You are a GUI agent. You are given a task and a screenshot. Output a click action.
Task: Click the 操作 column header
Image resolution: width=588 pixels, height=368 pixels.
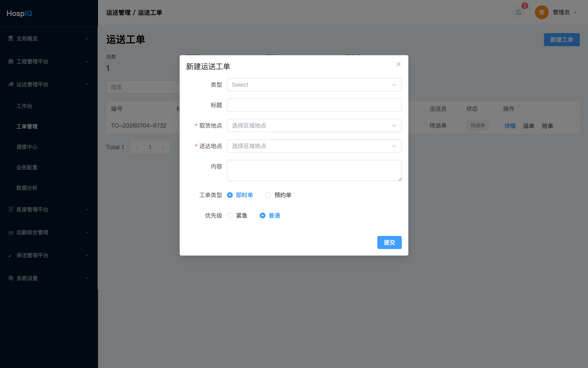509,109
